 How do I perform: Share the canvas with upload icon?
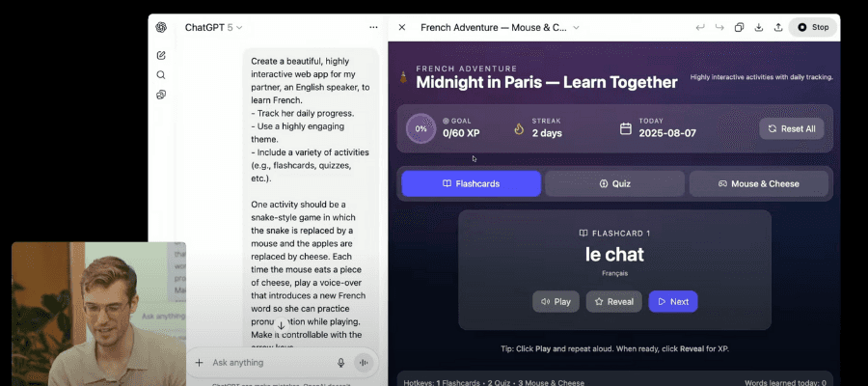778,27
